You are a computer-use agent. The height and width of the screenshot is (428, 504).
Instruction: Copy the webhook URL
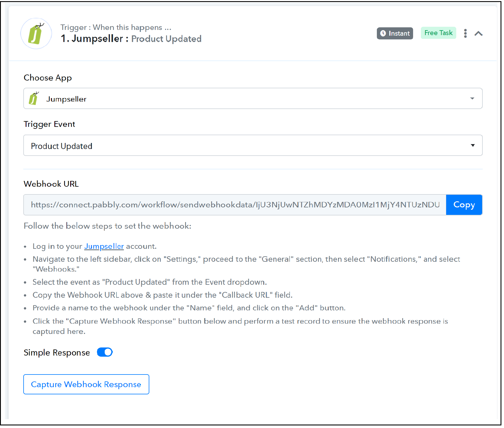(x=464, y=205)
